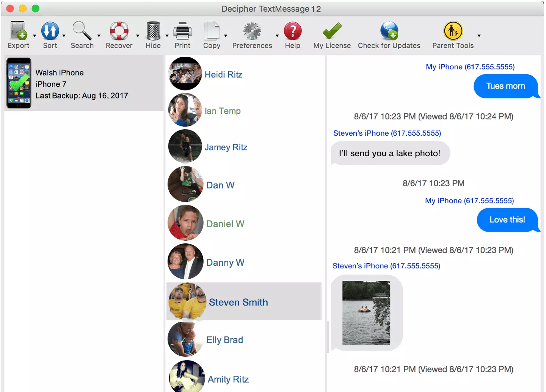Expand the Recover dropdown arrow
The width and height of the screenshot is (546, 392).
[138, 36]
